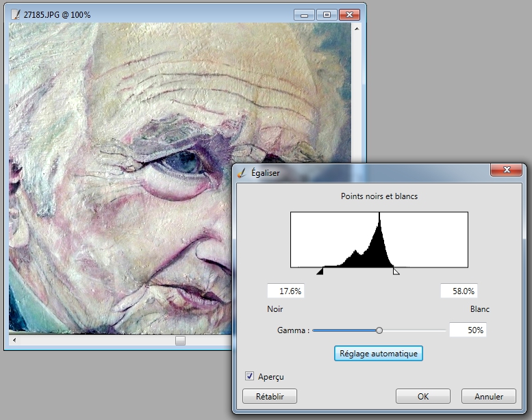Click the 'Gamma :' label

coord(293,330)
